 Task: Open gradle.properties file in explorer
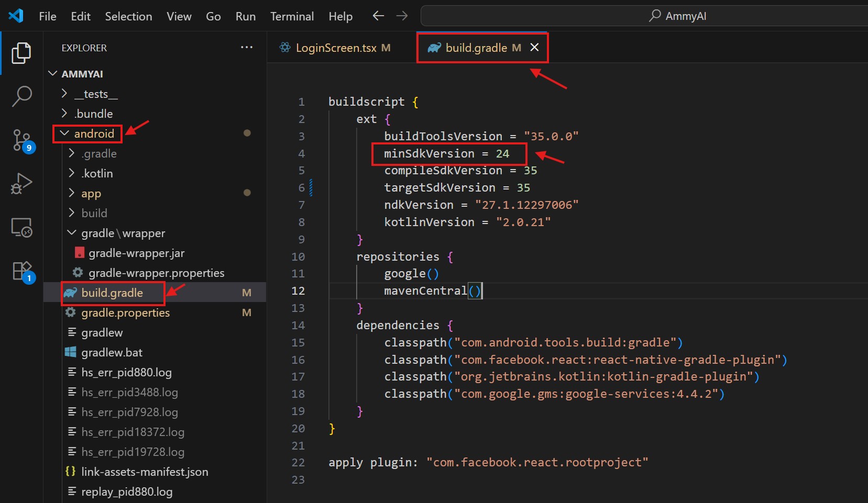click(x=125, y=313)
